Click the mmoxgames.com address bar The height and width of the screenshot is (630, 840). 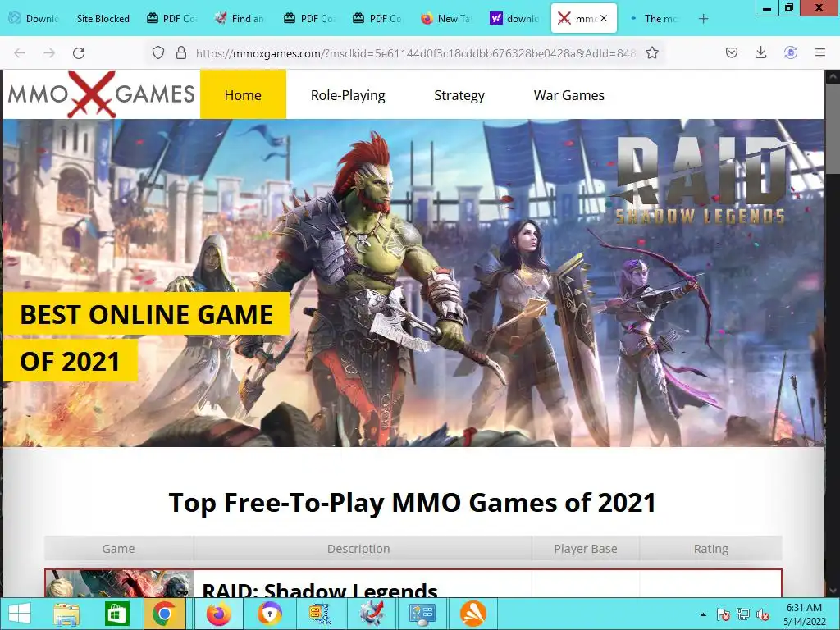415,53
